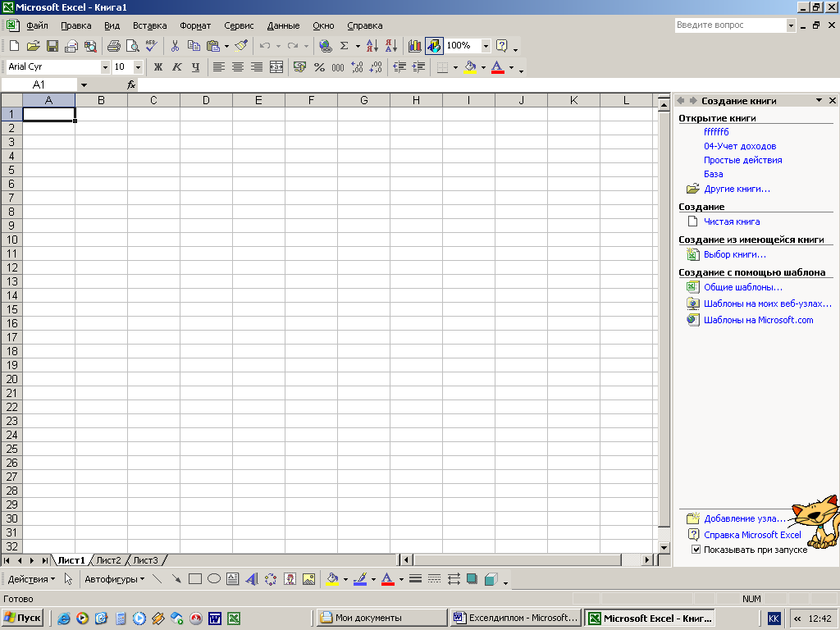Open Справка Microsoft Excel link
840x630 pixels.
click(x=752, y=535)
